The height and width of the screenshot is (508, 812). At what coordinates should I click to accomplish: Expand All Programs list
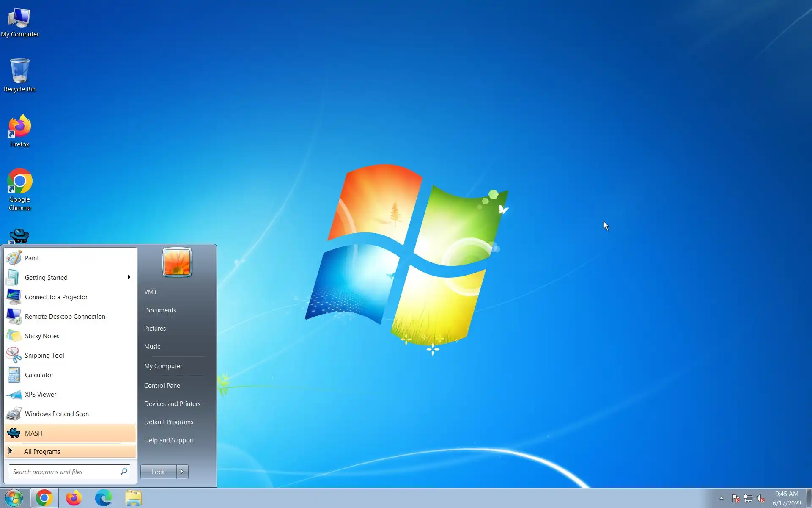(42, 452)
